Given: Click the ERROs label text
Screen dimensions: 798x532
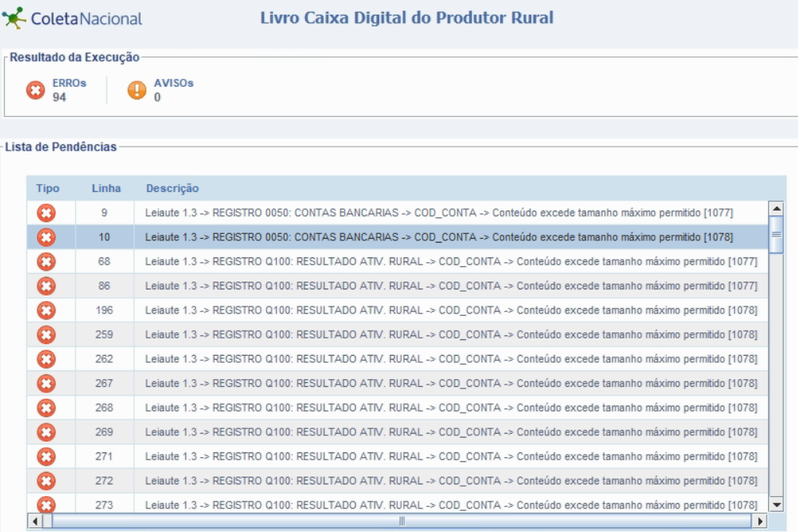Looking at the screenshot, I should coord(69,83).
